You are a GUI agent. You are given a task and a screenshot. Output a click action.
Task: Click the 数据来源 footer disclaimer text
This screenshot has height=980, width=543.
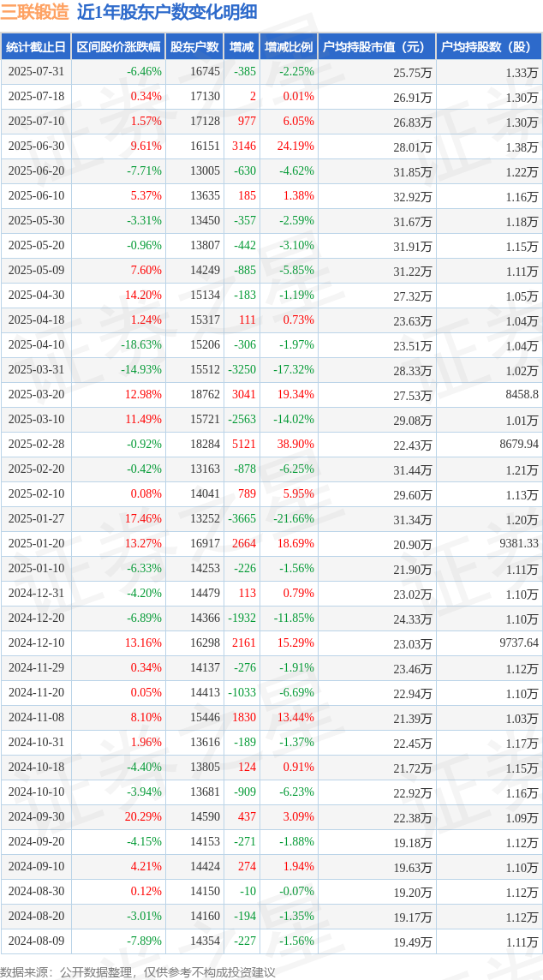pos(138,971)
